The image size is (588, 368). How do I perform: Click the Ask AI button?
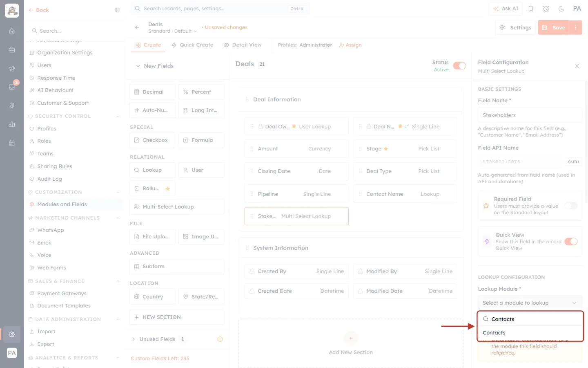(x=506, y=9)
